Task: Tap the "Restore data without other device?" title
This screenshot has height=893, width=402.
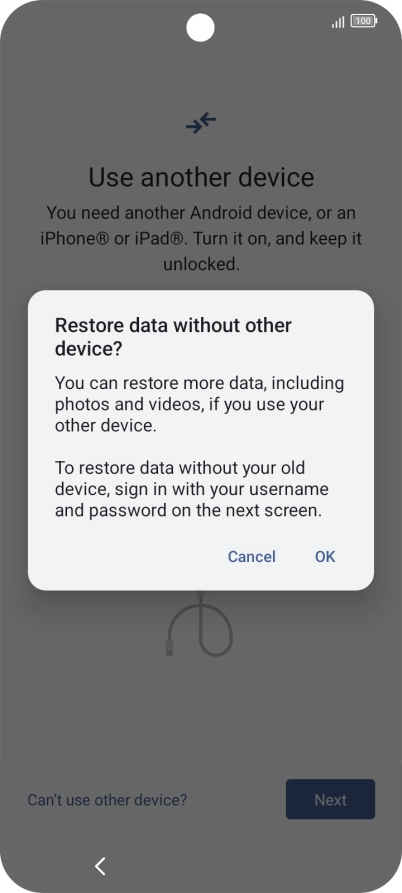Action: tap(173, 337)
